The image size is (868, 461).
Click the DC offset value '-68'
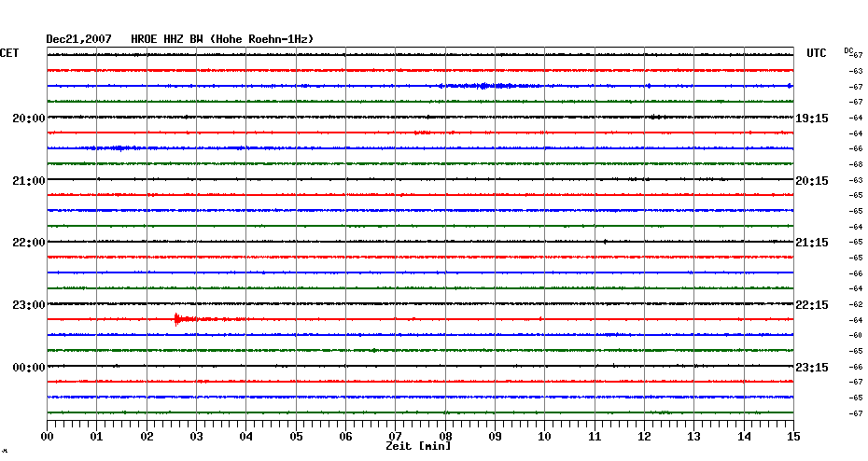click(856, 164)
